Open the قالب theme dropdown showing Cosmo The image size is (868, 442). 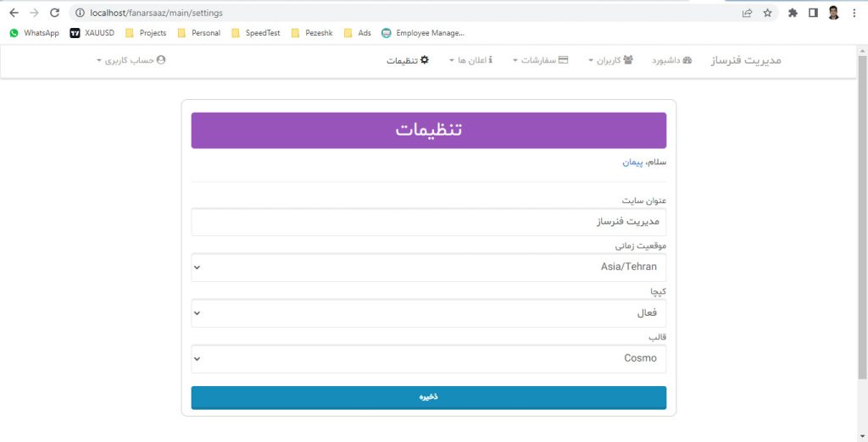[428, 358]
